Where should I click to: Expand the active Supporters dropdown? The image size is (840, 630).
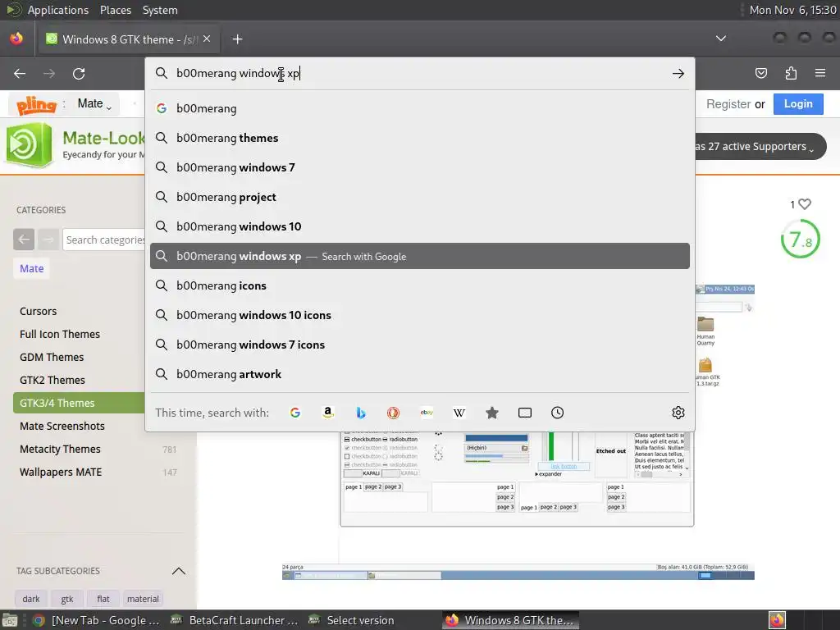760,146
